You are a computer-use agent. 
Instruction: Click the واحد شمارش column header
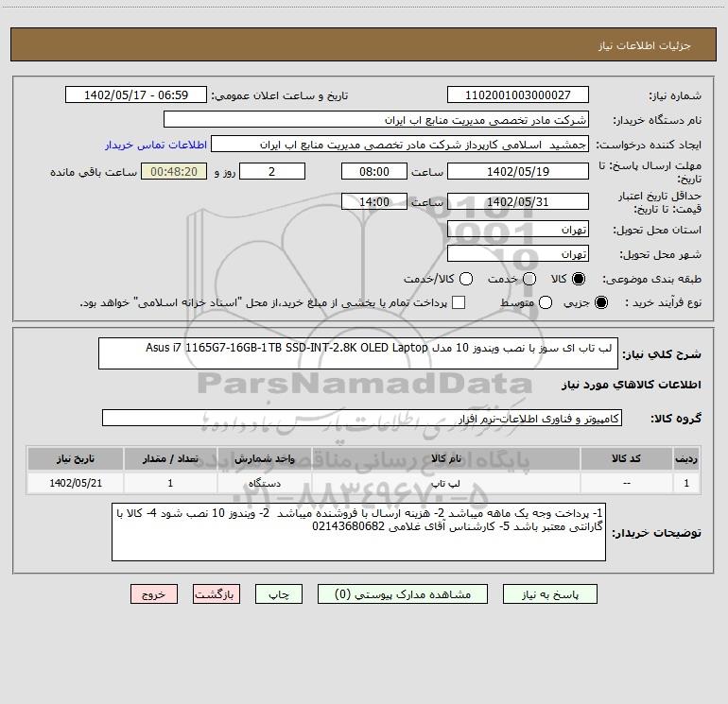pos(264,458)
